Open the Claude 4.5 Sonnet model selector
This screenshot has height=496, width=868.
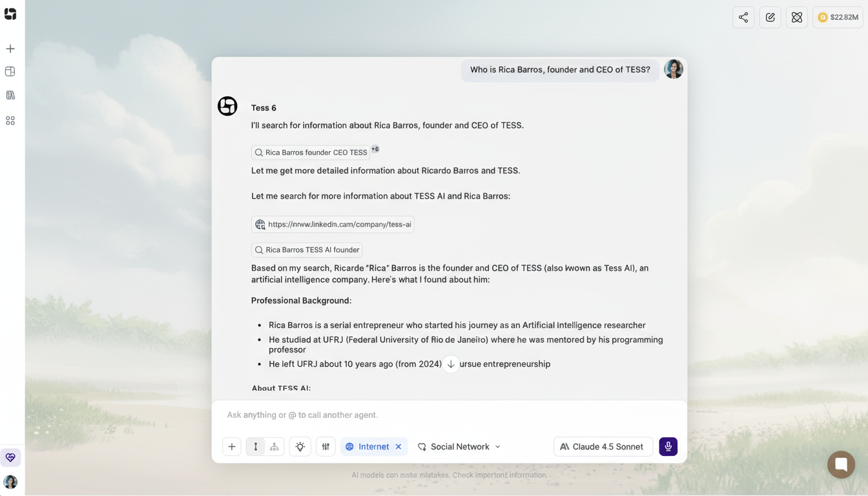[x=603, y=446]
